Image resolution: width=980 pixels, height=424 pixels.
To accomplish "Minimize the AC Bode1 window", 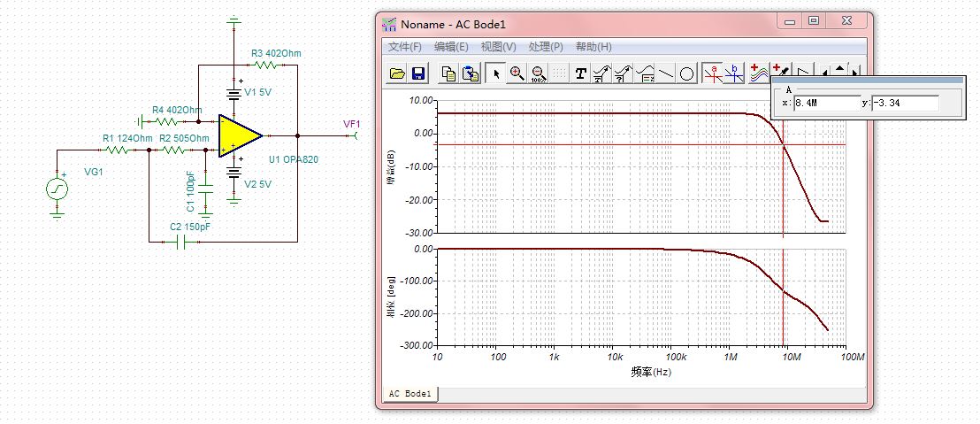I will point(790,20).
